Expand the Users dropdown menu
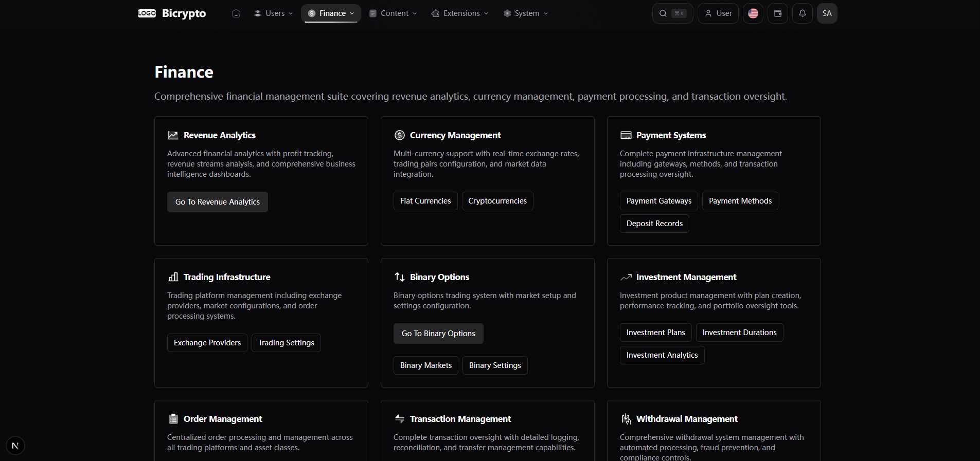Image resolution: width=980 pixels, height=461 pixels. [x=273, y=13]
